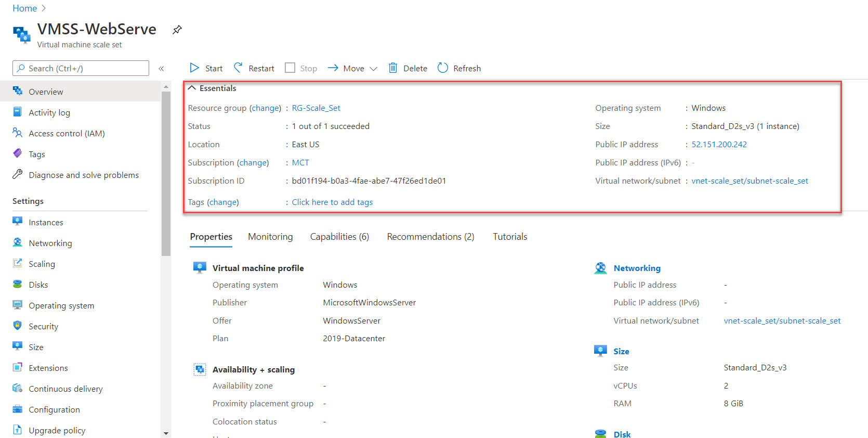This screenshot has height=438, width=868.
Task: Click the public IP address 52.151.200.242
Action: [719, 145]
